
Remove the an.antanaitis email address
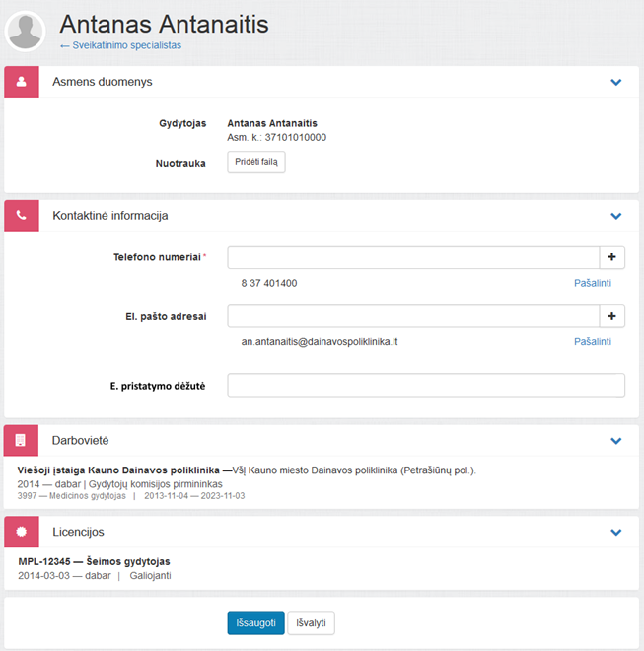click(x=593, y=342)
